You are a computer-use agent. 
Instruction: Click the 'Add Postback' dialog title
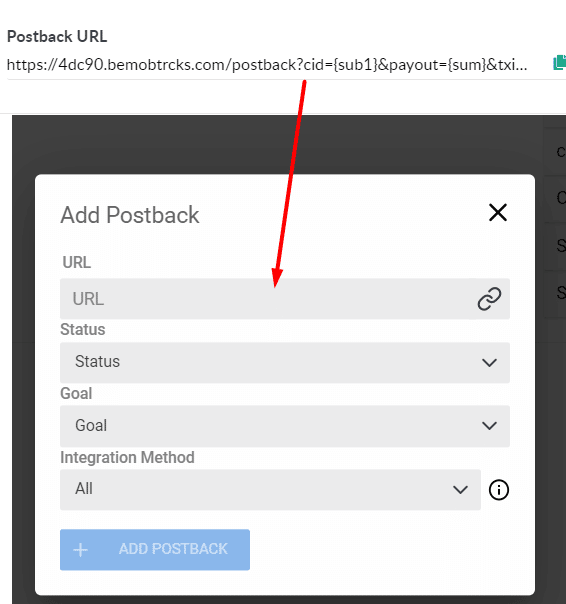pyautogui.click(x=130, y=215)
